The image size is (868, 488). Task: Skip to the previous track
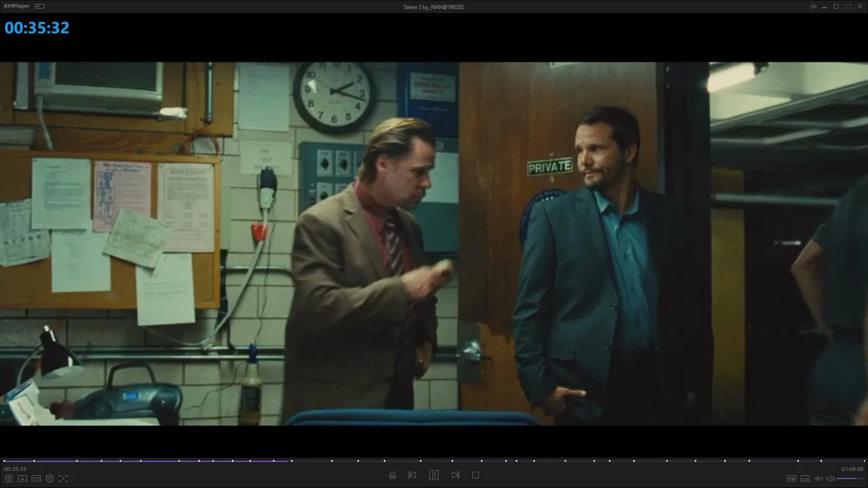coord(412,475)
